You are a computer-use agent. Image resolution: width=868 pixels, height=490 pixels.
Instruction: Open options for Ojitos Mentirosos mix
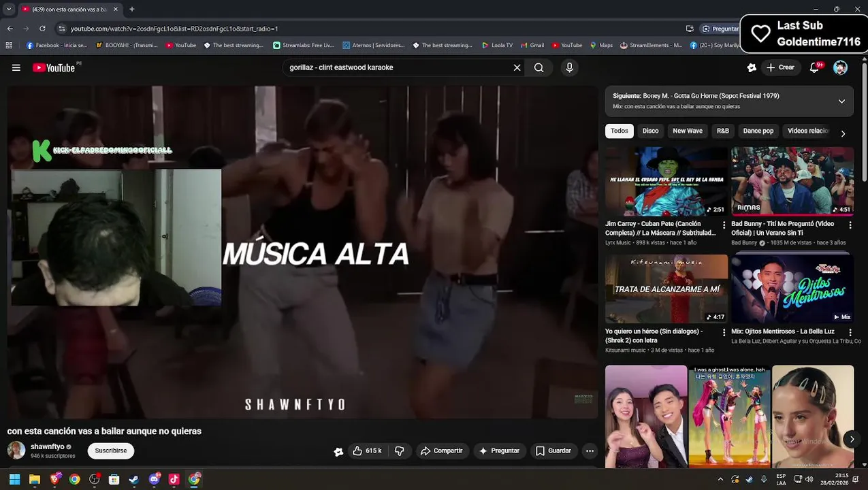pos(850,332)
